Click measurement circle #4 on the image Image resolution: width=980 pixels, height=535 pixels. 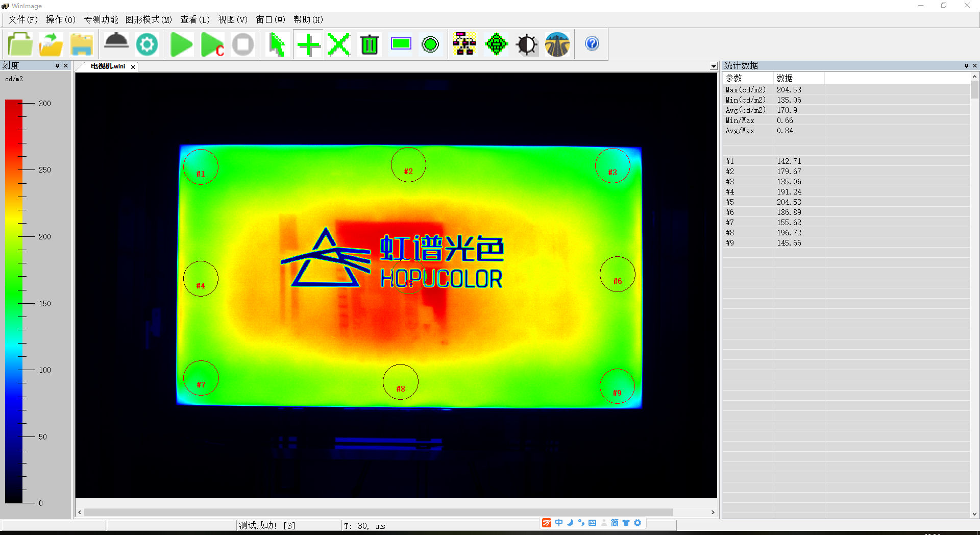tap(201, 279)
